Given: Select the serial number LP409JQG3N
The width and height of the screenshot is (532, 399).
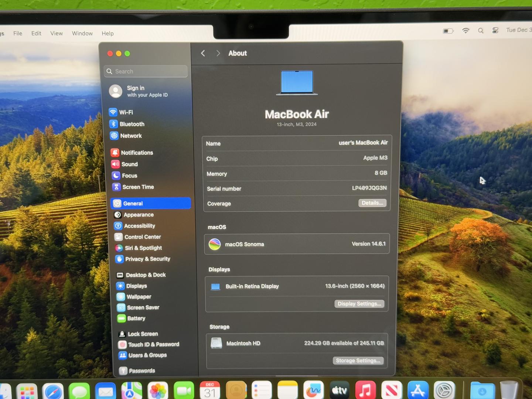Looking at the screenshot, I should point(369,188).
